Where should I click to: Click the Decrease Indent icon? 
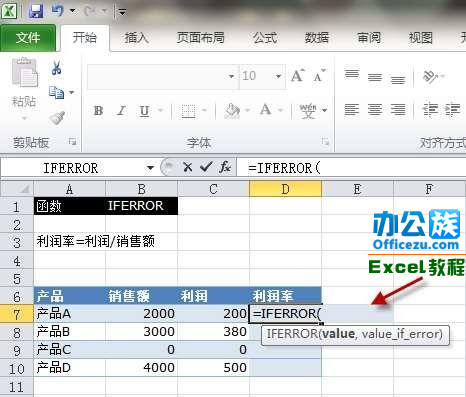pyautogui.click(x=430, y=110)
